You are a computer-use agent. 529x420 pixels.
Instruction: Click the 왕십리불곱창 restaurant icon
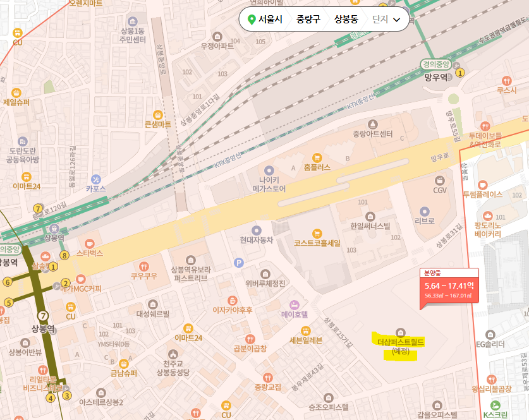492,380
